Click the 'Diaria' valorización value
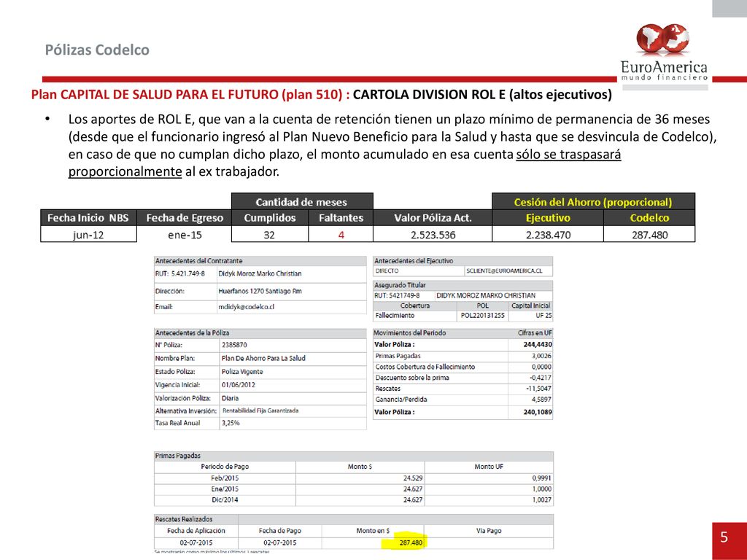This screenshot has height=560, width=747. coord(230,398)
